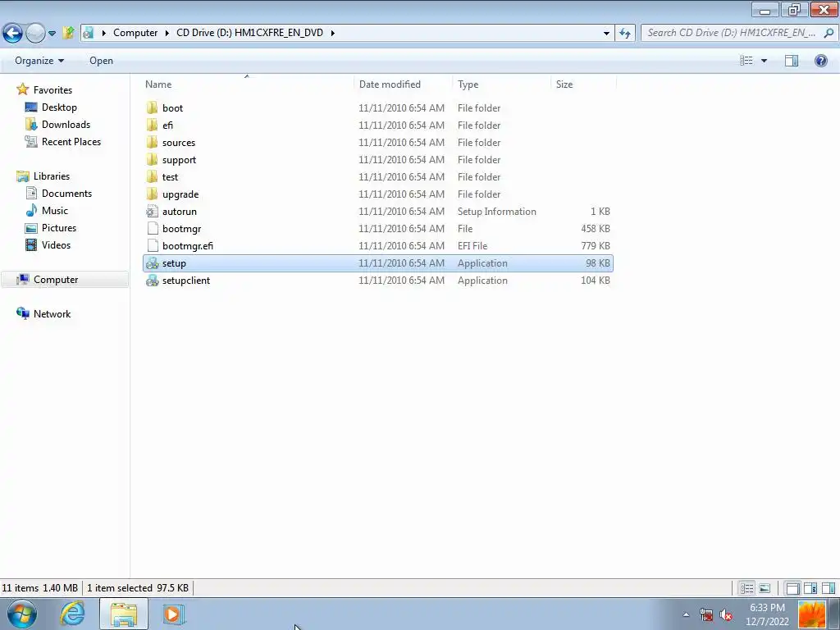Select the autorun setup information file icon
The height and width of the screenshot is (630, 840).
point(152,211)
